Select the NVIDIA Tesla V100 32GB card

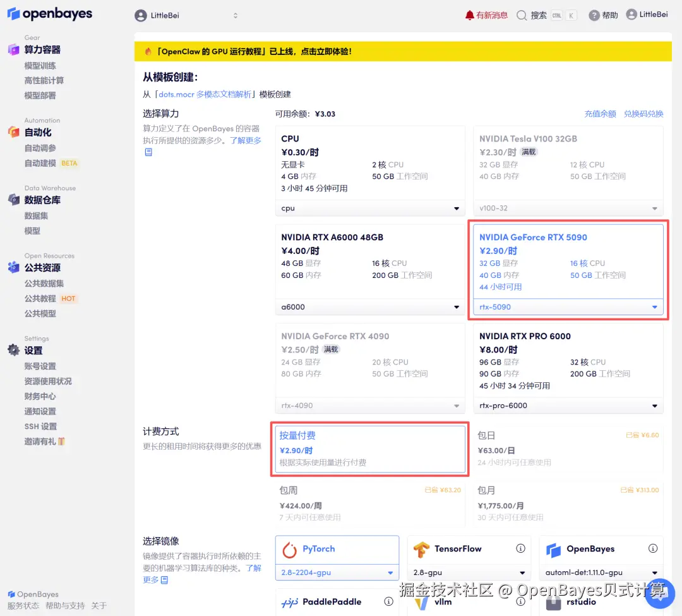tap(568, 171)
